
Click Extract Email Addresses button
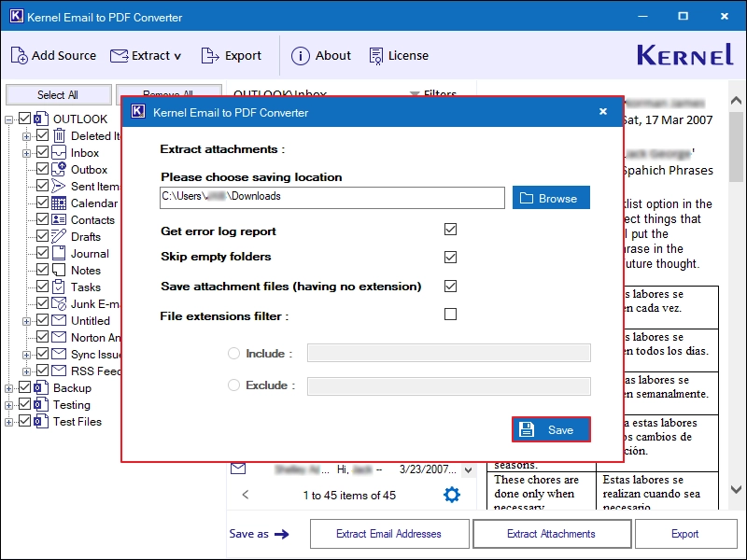pos(389,534)
